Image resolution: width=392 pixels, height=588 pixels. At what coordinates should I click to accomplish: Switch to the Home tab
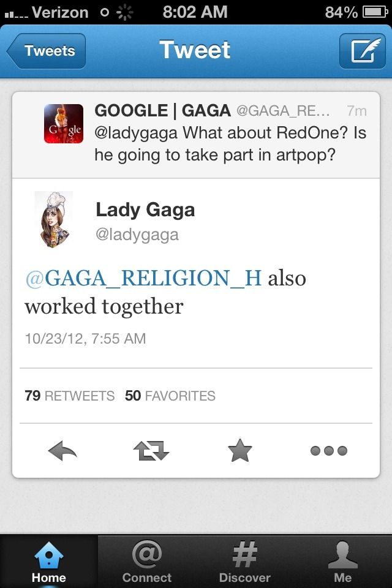49,562
